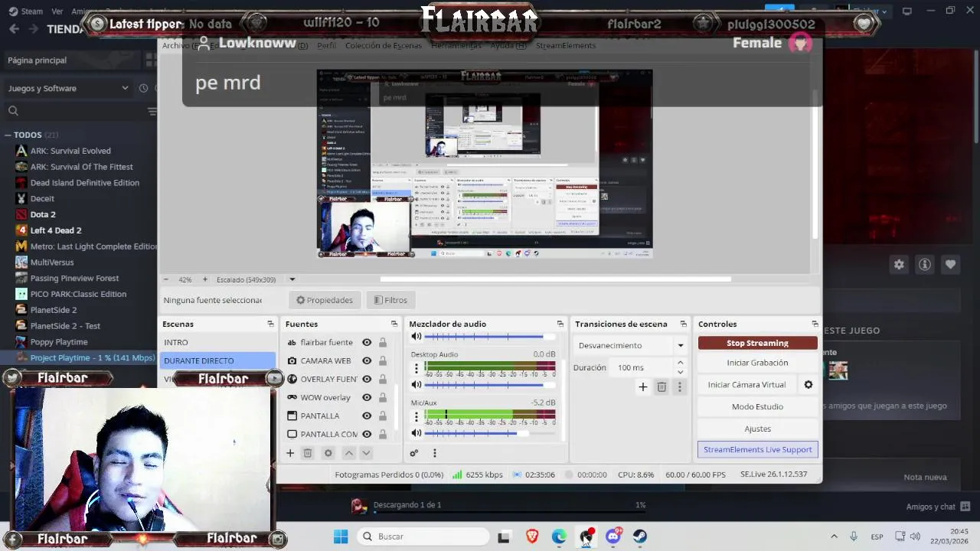Screen dimensions: 980x551
Task: Remove selected source with Fuentes trash icon
Action: pyautogui.click(x=308, y=453)
